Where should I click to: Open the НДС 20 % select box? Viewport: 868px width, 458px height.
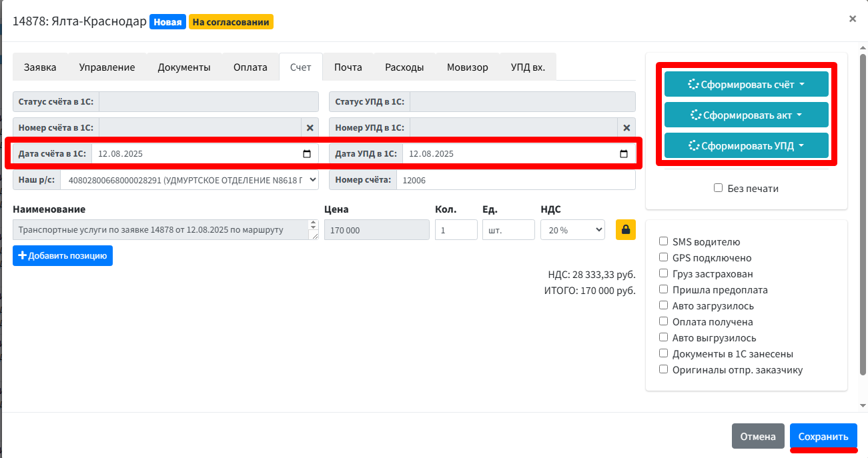coord(572,230)
